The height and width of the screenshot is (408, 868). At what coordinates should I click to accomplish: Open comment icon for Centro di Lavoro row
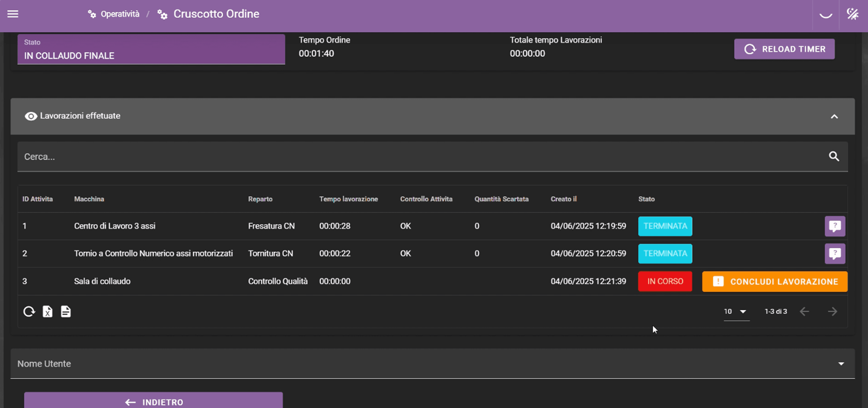(x=835, y=226)
